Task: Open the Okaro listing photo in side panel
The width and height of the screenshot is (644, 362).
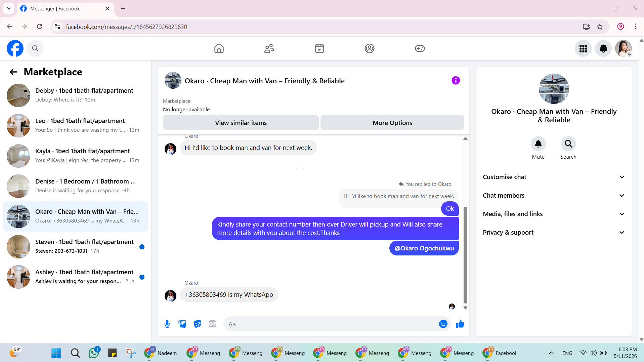Action: pyautogui.click(x=554, y=89)
